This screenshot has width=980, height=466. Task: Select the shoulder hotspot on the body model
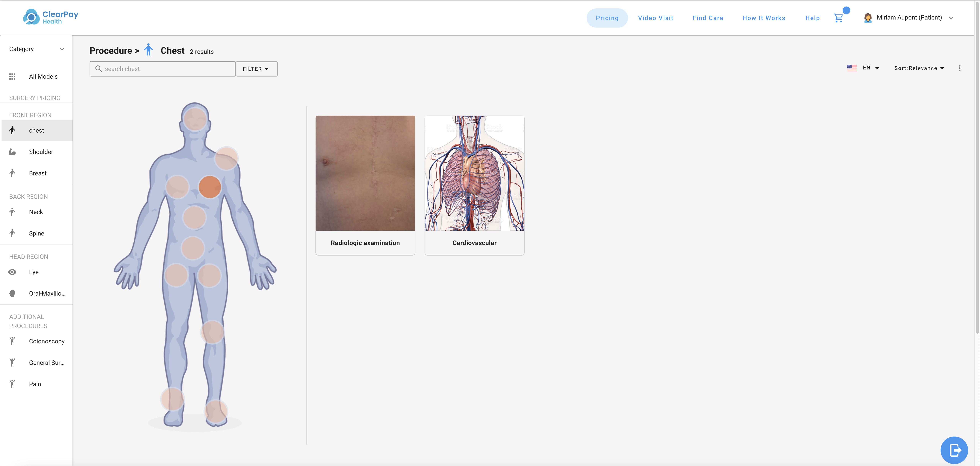click(226, 158)
